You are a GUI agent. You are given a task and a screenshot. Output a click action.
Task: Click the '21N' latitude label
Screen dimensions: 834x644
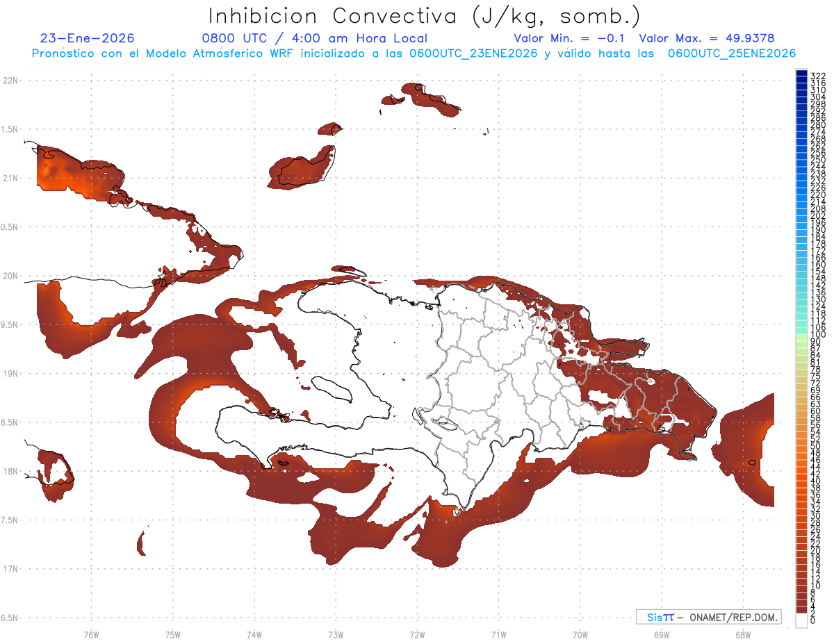(x=10, y=178)
